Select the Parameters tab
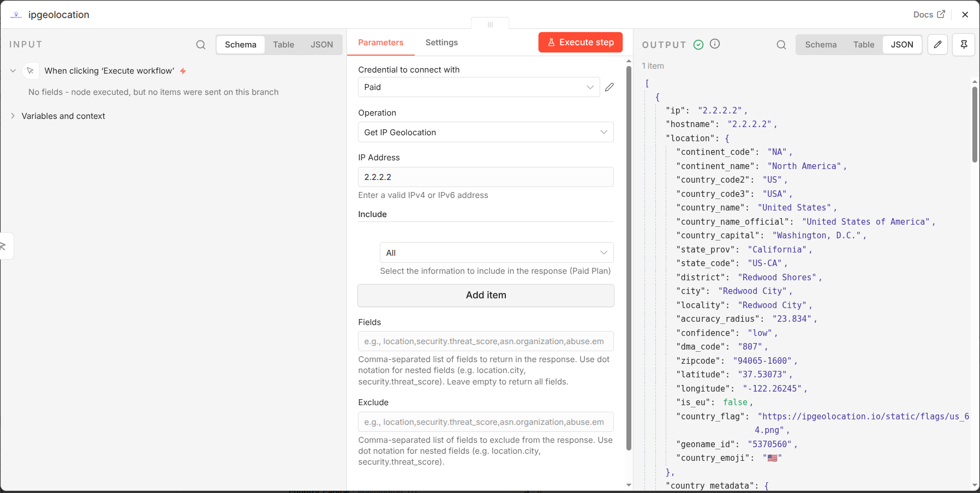This screenshot has height=493, width=980. pos(380,43)
